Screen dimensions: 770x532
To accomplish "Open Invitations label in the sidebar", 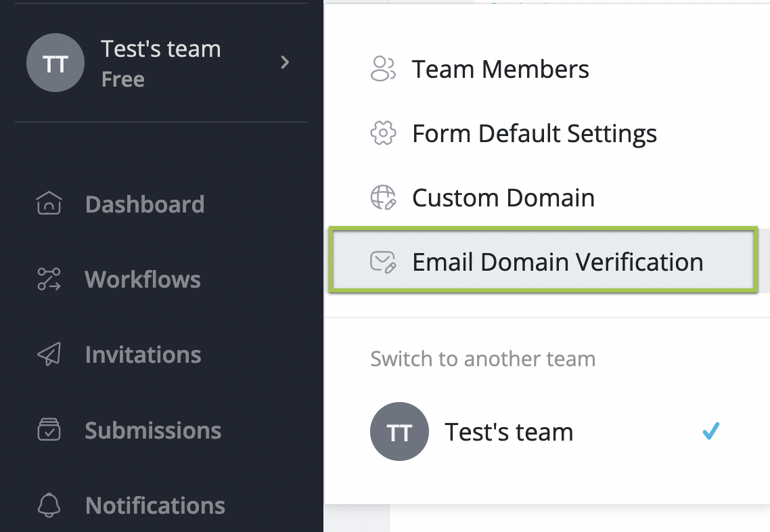I will pos(143,355).
